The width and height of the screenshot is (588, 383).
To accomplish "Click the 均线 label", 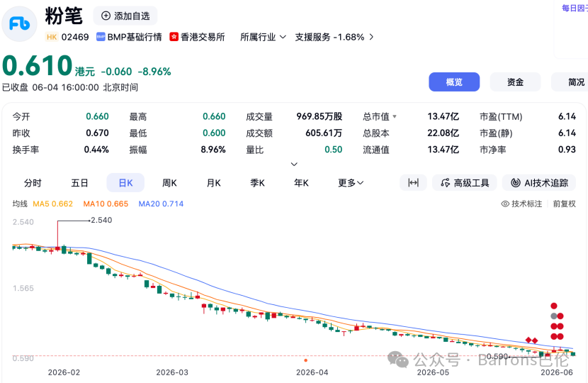I will [x=20, y=204].
